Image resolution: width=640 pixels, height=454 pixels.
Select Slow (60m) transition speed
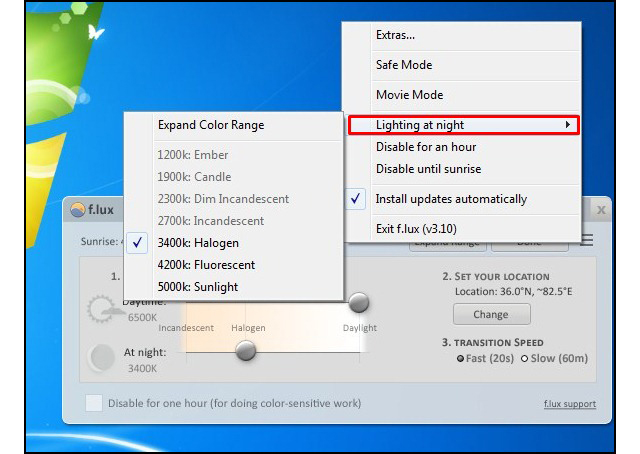pyautogui.click(x=554, y=358)
